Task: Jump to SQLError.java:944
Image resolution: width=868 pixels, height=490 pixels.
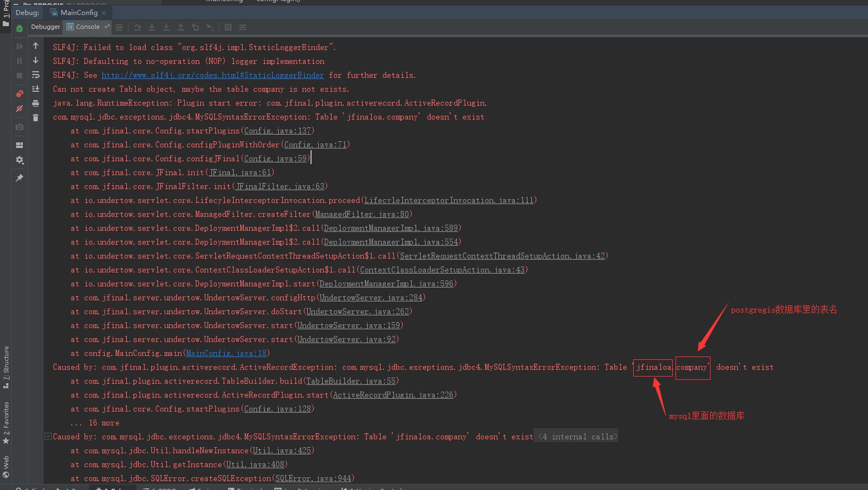Action: (313, 478)
